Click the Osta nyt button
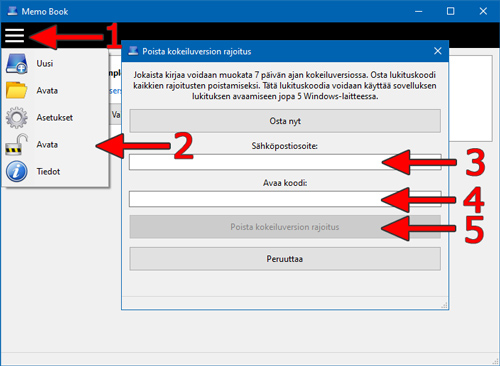The height and width of the screenshot is (366, 500). pos(285,121)
